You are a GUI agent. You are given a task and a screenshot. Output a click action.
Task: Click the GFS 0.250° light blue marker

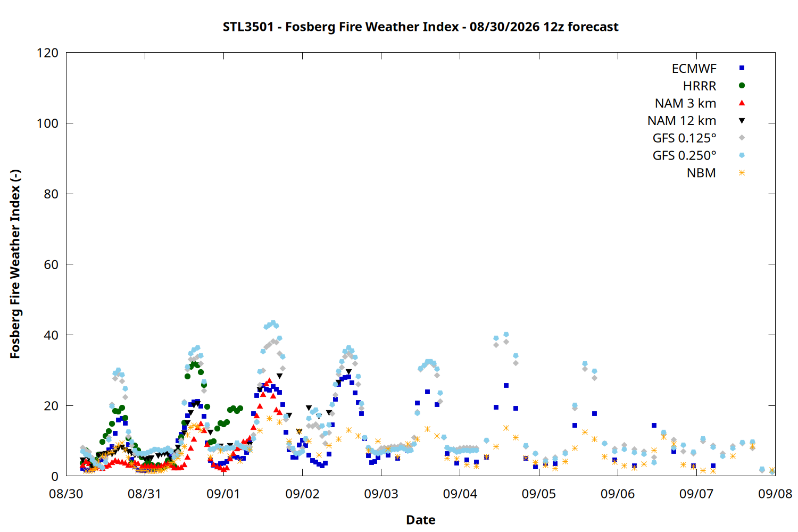point(742,155)
